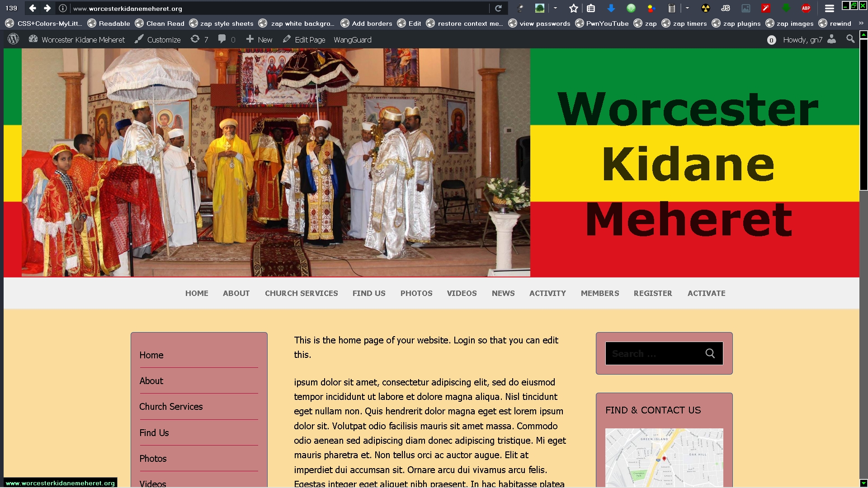The image size is (868, 488).
Task: Expand dropdown arrow beside clipboard extension
Action: point(687,8)
